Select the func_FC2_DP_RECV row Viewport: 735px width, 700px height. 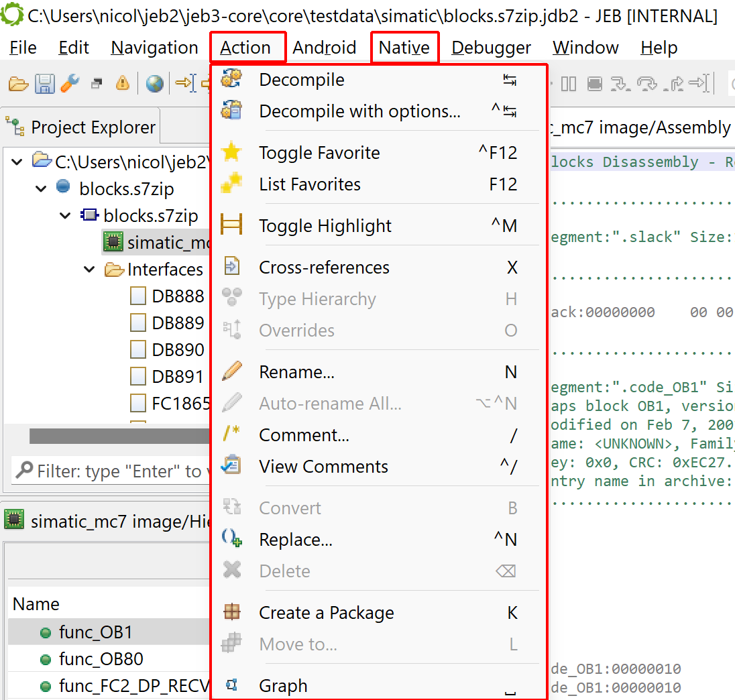pyautogui.click(x=109, y=685)
